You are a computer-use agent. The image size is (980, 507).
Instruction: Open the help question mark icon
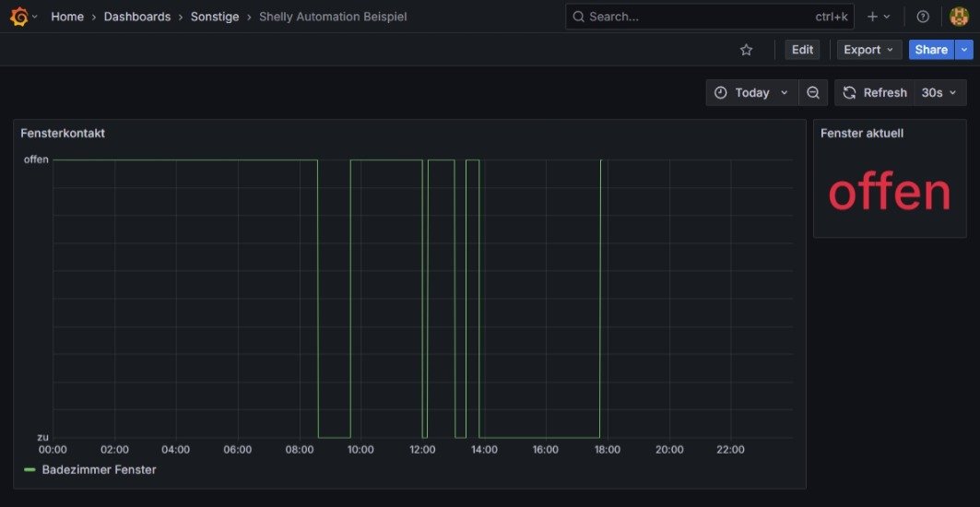[922, 17]
